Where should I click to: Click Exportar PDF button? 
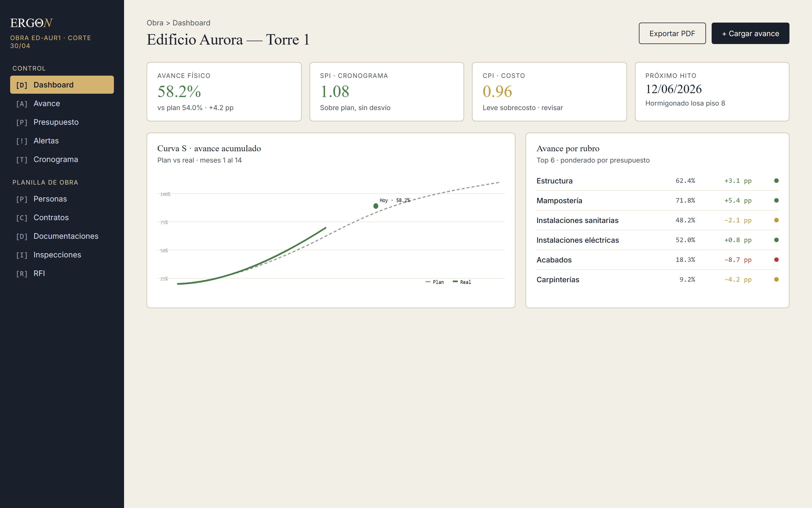pos(672,33)
